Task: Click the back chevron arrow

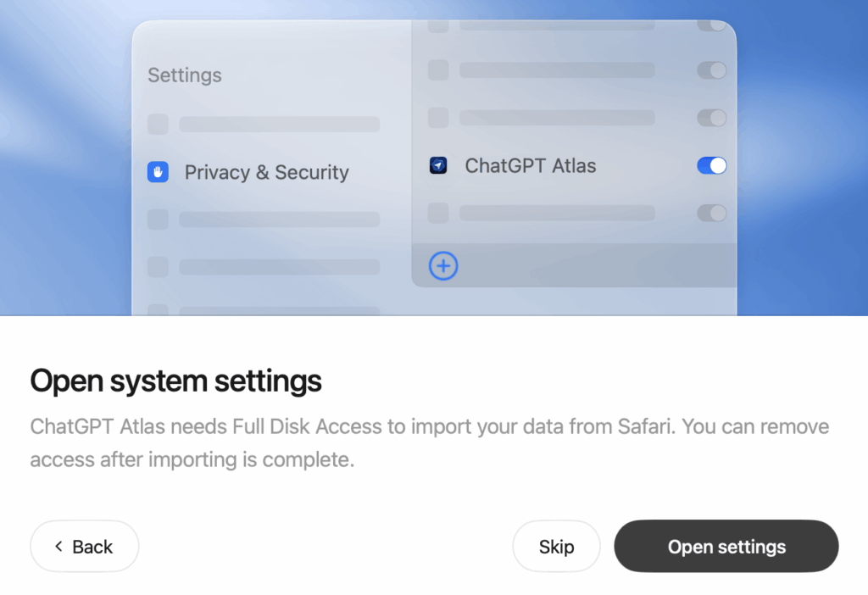Action: 59,547
